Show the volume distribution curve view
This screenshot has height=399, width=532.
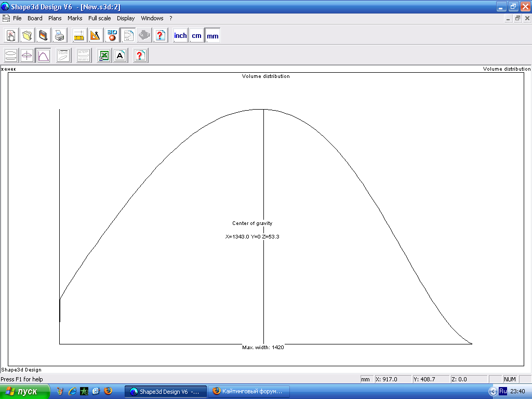pos(44,56)
